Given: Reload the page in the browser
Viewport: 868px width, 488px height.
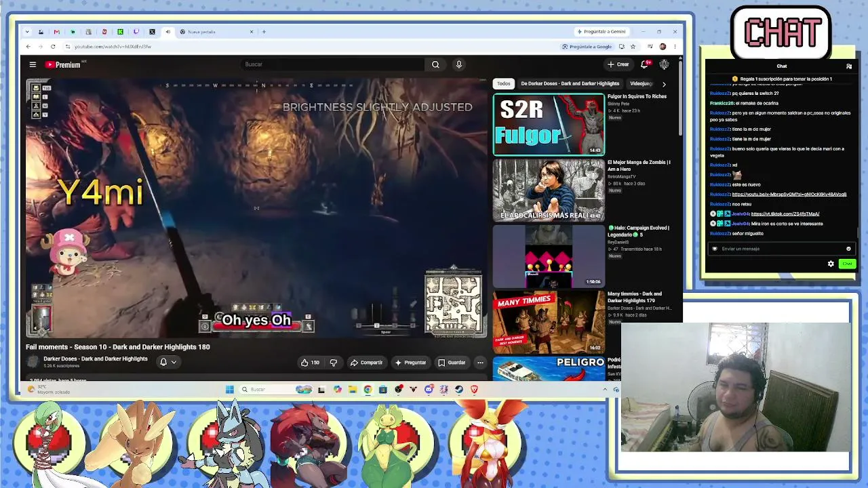Looking at the screenshot, I should pos(53,47).
